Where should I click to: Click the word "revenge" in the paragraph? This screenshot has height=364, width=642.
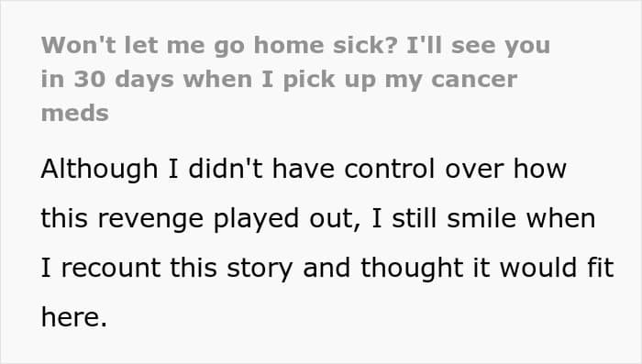click(150, 218)
